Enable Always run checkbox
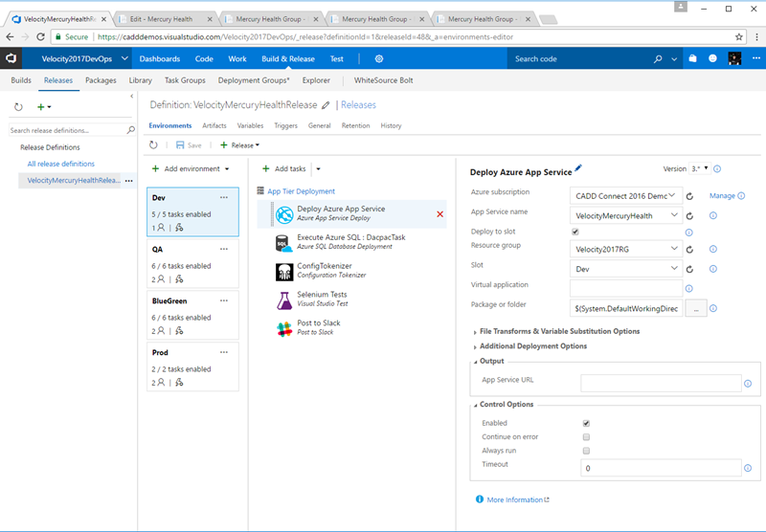This screenshot has width=766, height=532. [586, 451]
